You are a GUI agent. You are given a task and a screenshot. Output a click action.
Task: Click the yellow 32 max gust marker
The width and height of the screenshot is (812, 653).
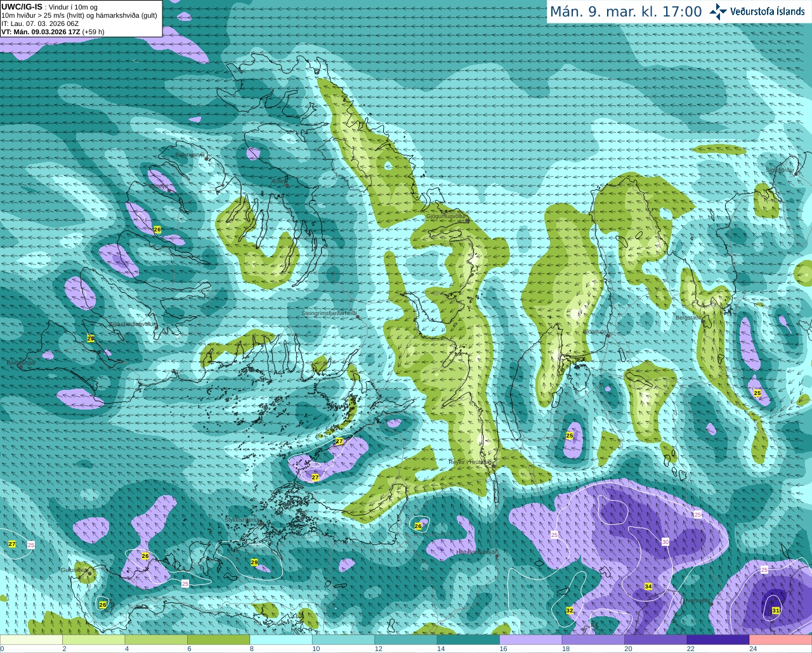[570, 611]
